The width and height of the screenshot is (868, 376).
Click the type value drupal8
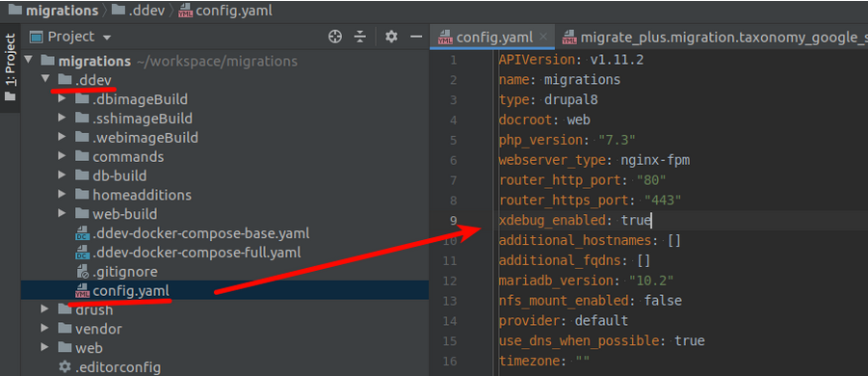click(571, 99)
